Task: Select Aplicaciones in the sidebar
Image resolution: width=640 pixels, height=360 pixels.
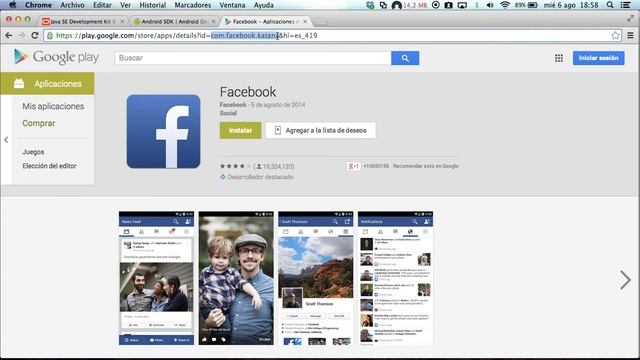Action: pos(47,84)
